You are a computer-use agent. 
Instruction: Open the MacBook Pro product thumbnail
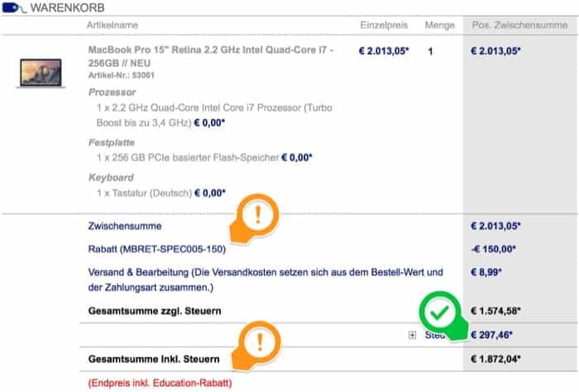tap(41, 73)
